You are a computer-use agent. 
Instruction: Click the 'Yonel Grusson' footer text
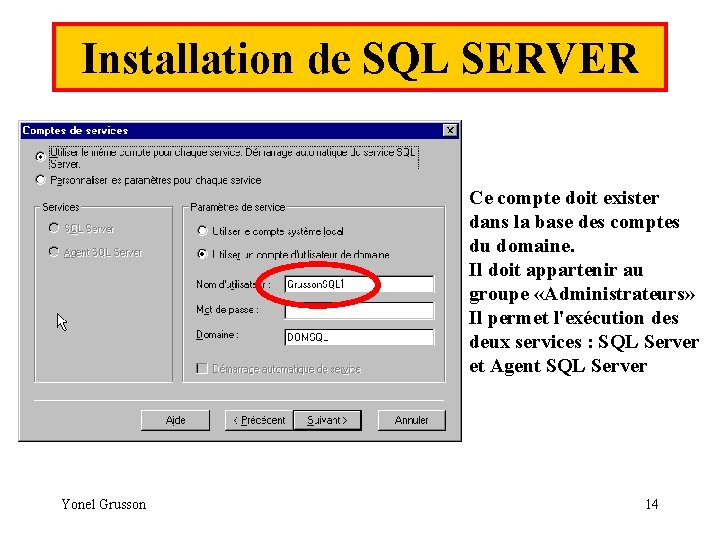coord(104,504)
